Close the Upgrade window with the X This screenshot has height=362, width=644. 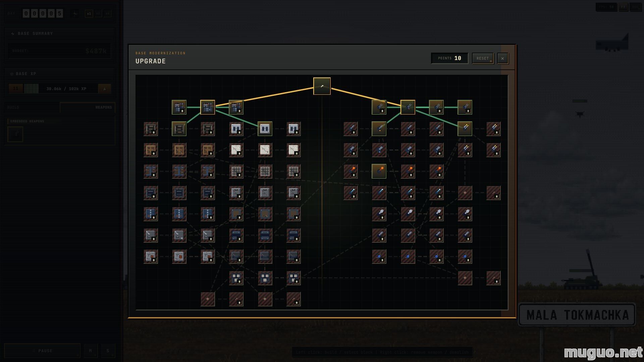click(502, 58)
